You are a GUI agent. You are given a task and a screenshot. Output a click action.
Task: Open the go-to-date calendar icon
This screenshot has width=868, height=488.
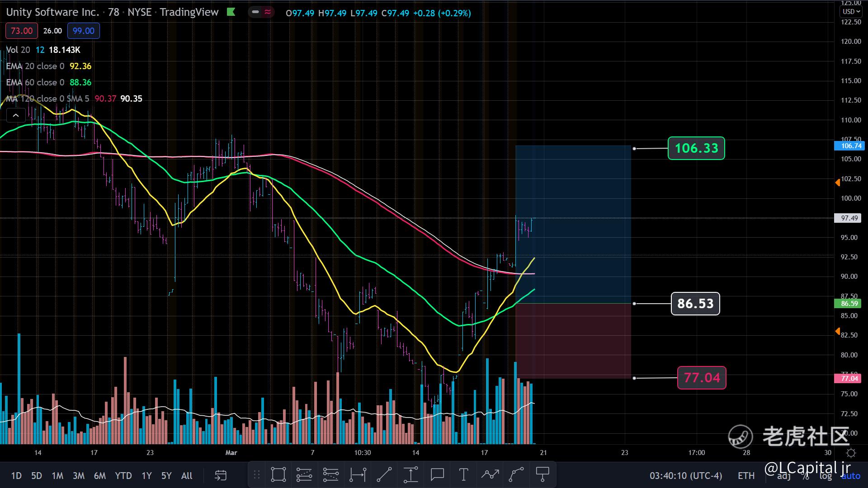(x=220, y=475)
